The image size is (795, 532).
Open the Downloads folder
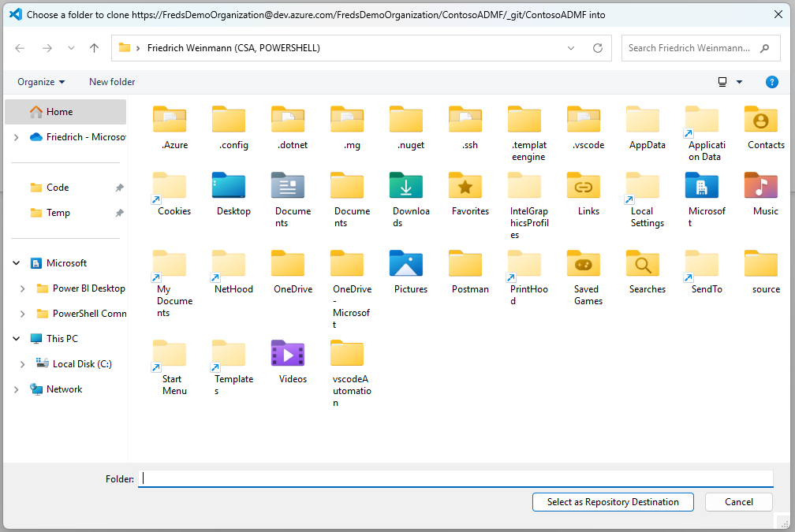pyautogui.click(x=406, y=189)
